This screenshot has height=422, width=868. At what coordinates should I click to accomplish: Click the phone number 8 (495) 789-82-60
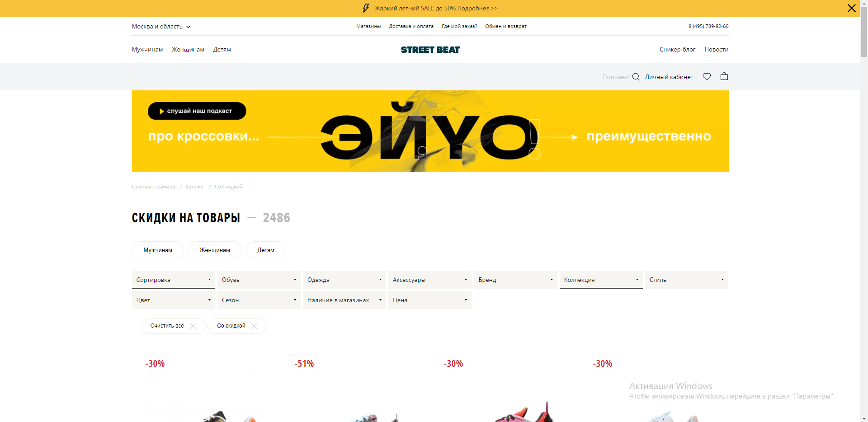point(708,26)
